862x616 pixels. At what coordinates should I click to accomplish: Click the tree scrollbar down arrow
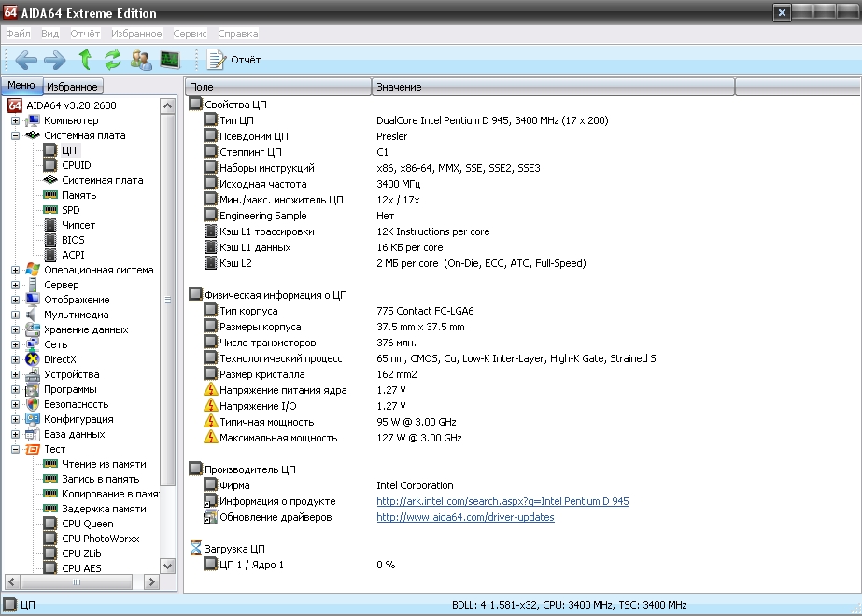click(x=168, y=566)
